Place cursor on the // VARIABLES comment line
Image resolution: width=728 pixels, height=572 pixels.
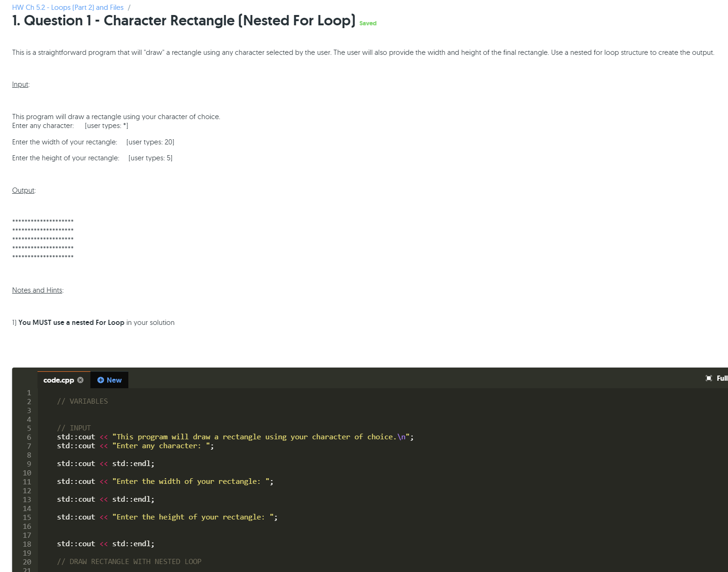click(x=82, y=401)
